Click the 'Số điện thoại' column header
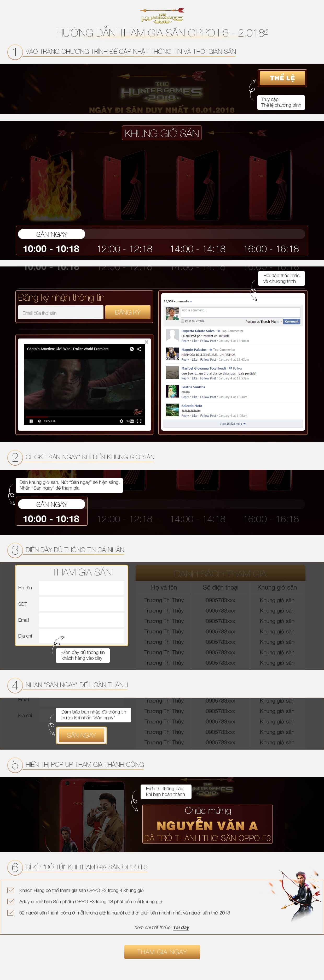The image size is (324, 980). 221,587
